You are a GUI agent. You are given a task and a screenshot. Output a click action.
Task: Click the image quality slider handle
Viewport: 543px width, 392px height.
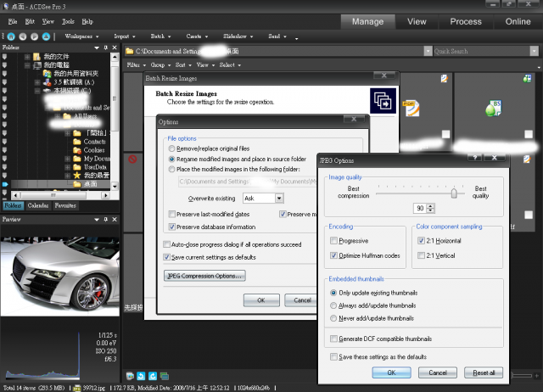[454, 193]
